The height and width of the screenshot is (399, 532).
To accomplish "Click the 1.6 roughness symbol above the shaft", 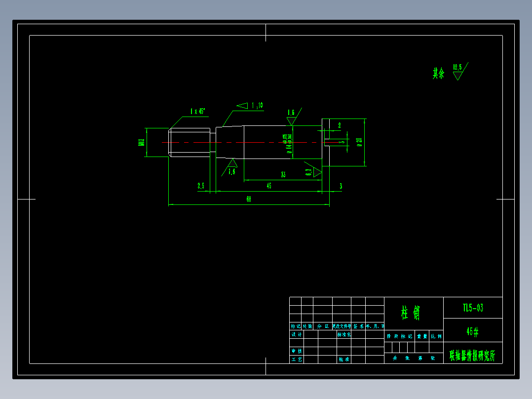I will 294,117.
